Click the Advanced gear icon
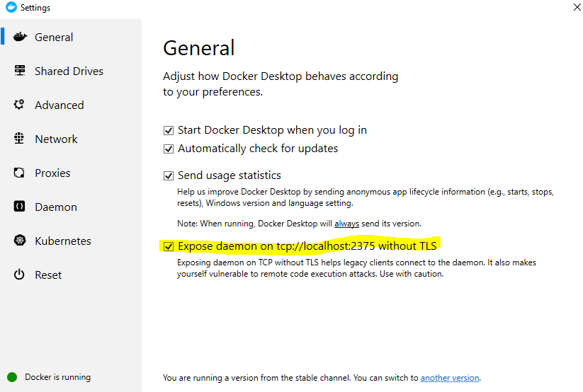The width and height of the screenshot is (583, 392). (19, 105)
